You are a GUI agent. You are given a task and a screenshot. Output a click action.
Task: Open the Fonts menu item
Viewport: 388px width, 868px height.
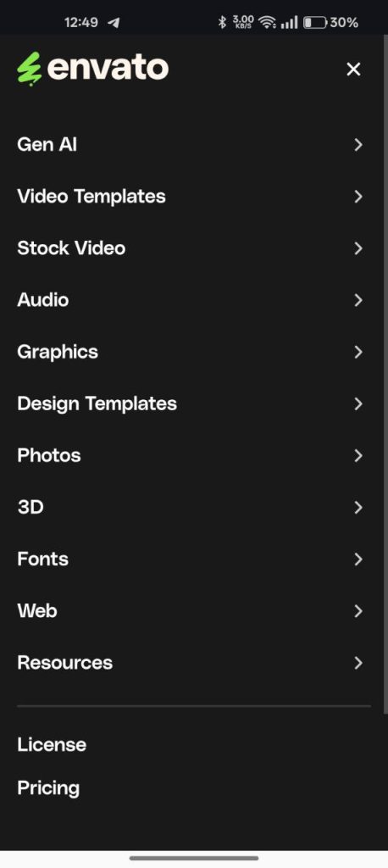191,559
